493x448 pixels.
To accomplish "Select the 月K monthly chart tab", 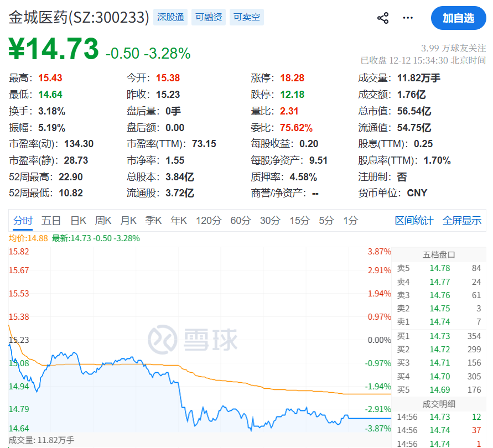I will tap(128, 220).
